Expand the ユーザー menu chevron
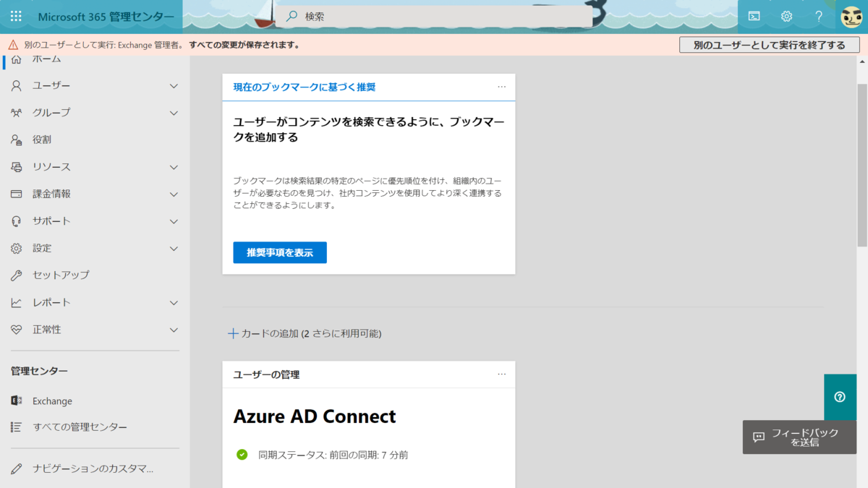 coord(174,86)
